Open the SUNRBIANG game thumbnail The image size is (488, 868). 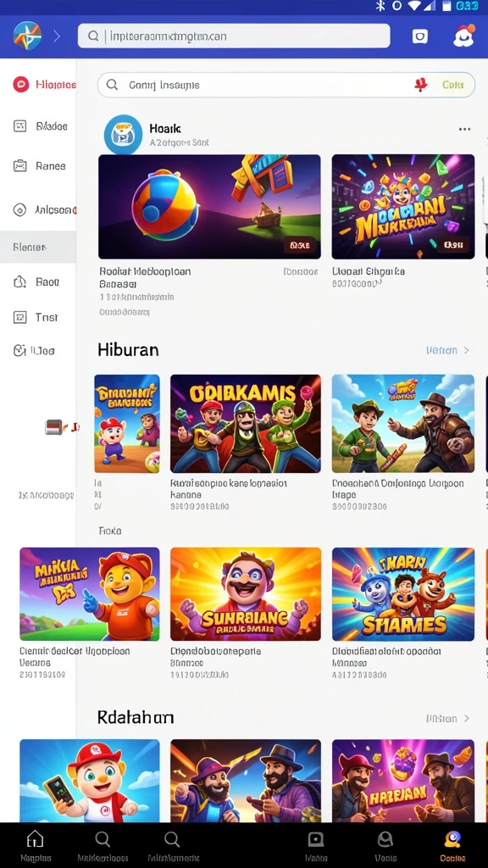coord(246,594)
